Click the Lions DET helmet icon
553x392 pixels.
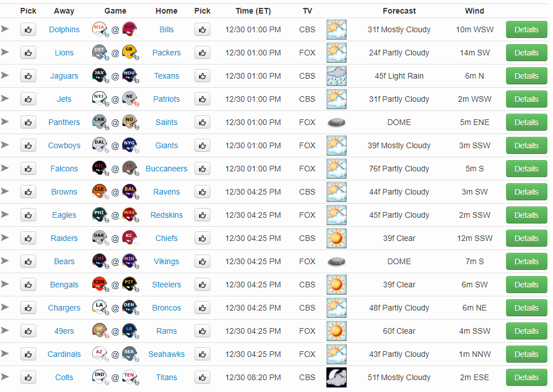[x=100, y=53]
